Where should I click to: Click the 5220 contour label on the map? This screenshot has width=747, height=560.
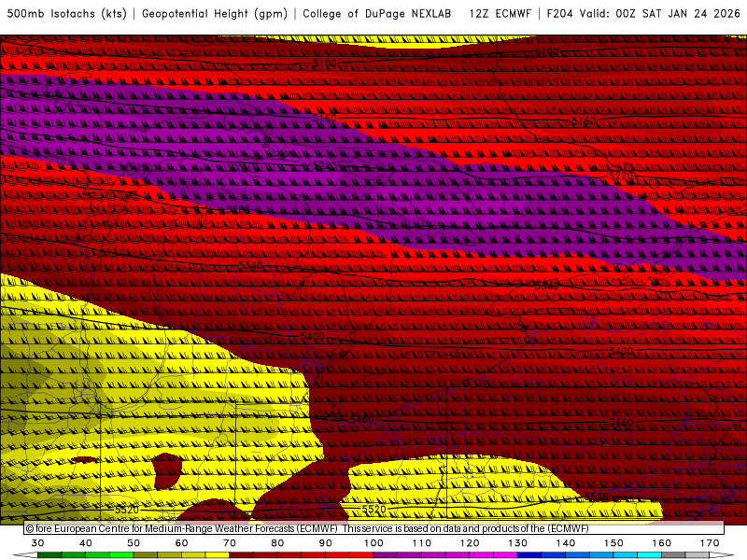coord(621,175)
